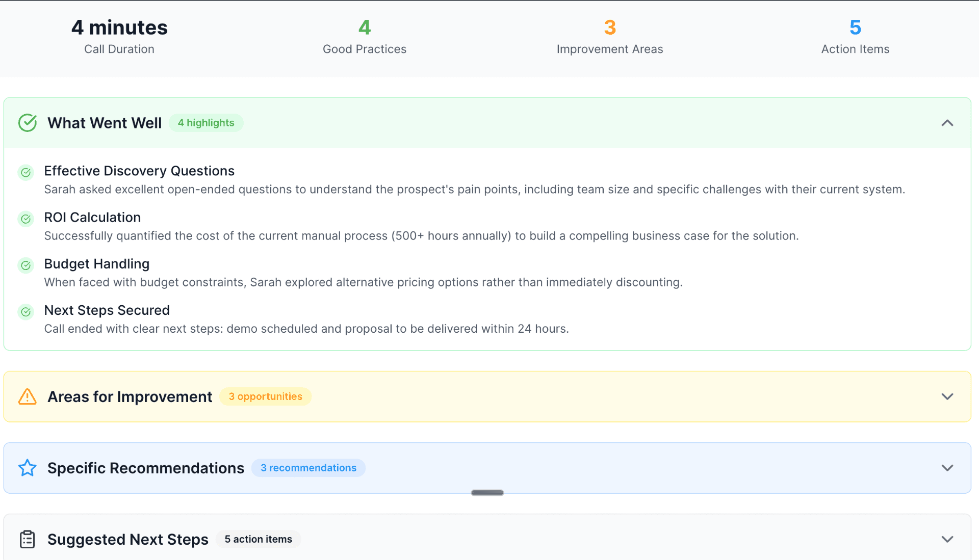Click the star icon next to Specific Recommendations
The width and height of the screenshot is (979, 560).
(x=28, y=468)
